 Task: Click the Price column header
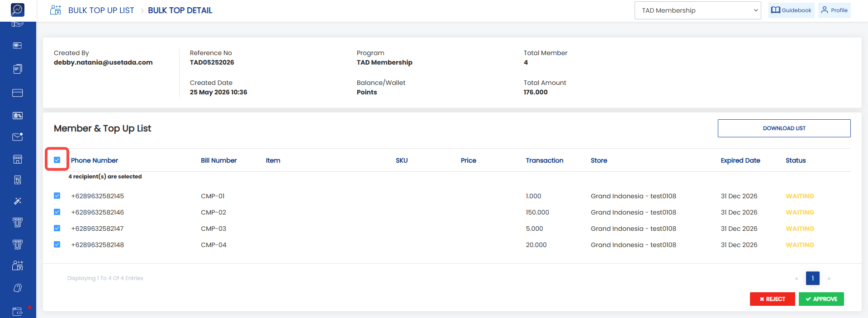click(468, 160)
